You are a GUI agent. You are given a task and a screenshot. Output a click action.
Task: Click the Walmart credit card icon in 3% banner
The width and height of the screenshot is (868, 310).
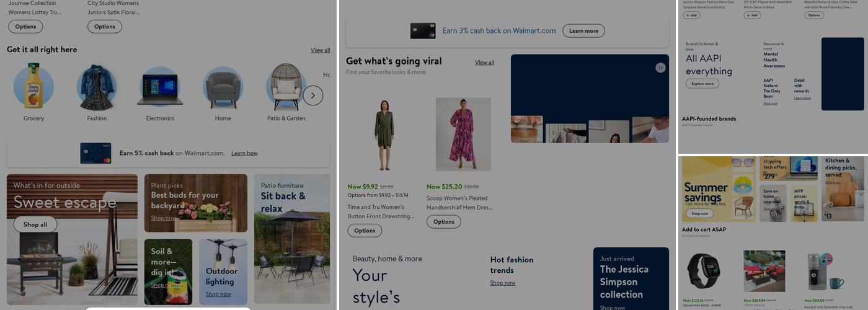(423, 31)
